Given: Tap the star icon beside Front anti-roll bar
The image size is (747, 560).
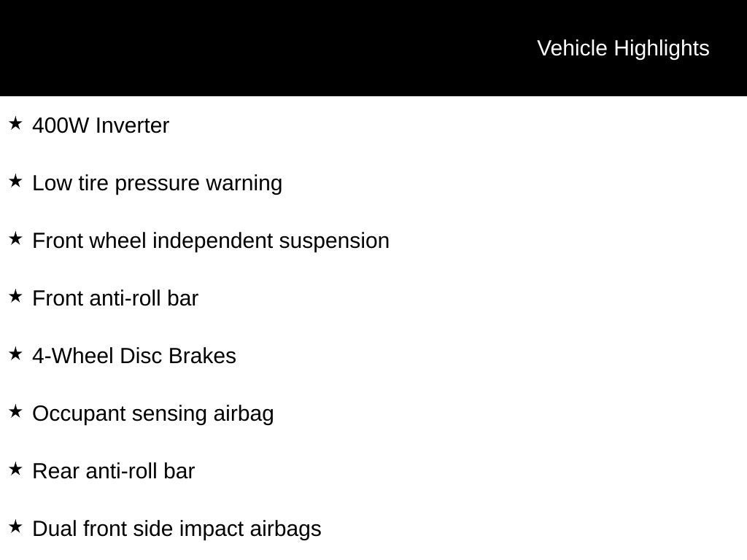Looking at the screenshot, I should point(15,296).
